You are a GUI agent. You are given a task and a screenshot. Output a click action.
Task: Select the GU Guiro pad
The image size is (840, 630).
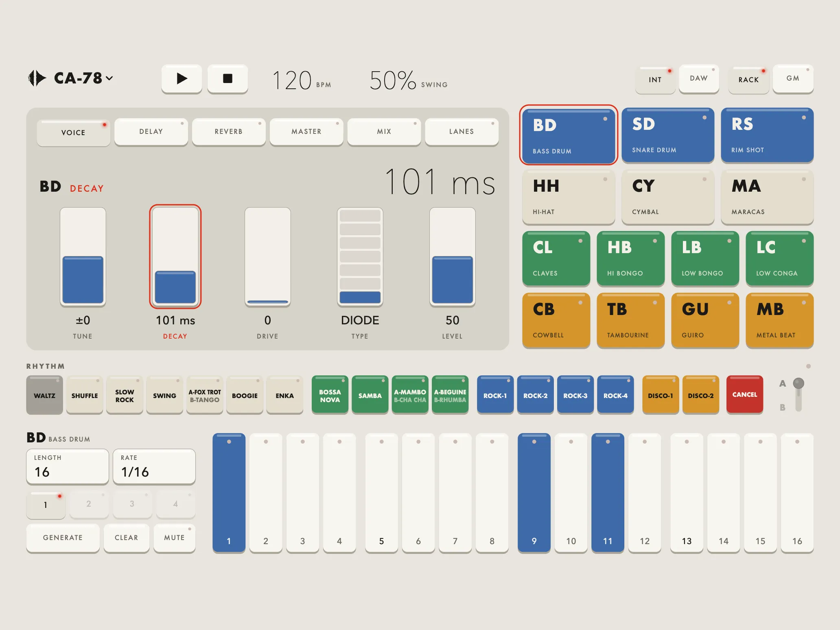pos(705,320)
